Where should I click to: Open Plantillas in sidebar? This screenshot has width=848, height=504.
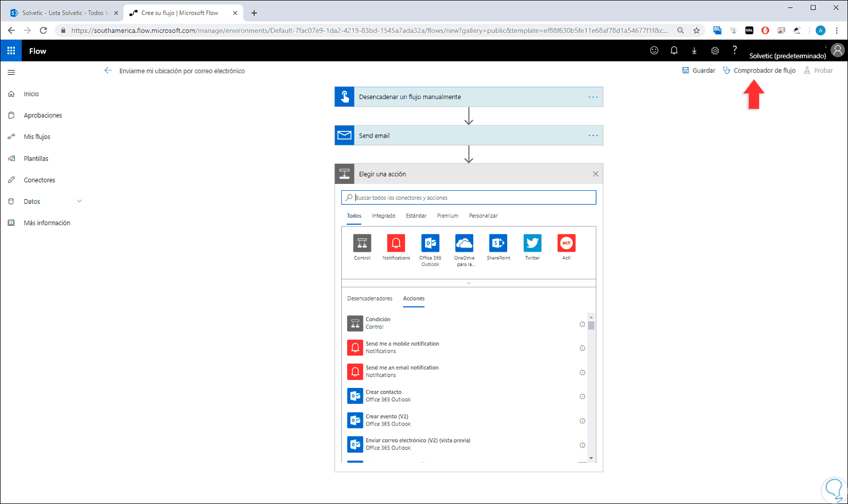click(x=36, y=158)
